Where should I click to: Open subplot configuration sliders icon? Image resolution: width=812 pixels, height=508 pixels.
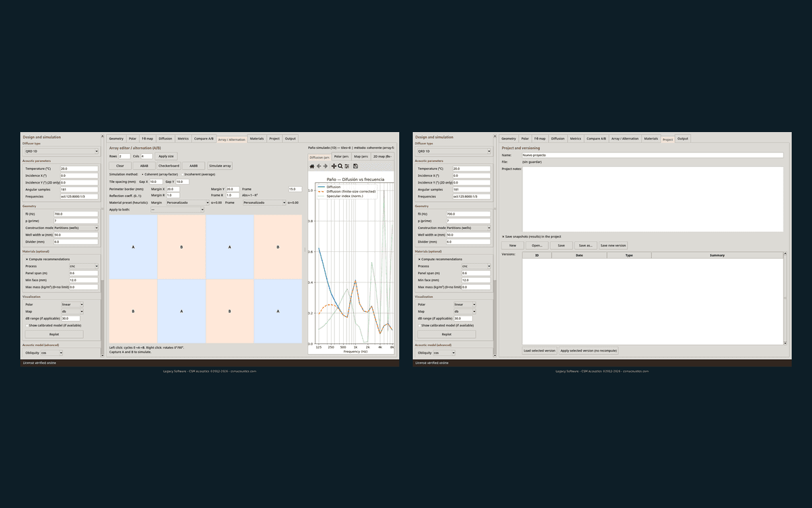point(347,166)
